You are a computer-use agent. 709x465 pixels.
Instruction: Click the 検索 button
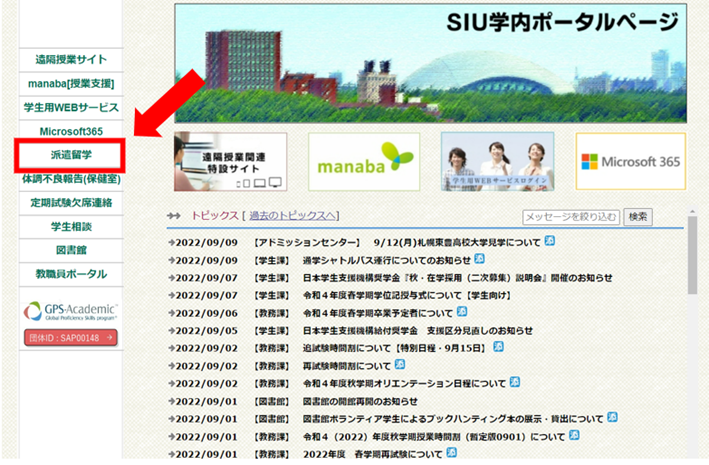point(638,217)
